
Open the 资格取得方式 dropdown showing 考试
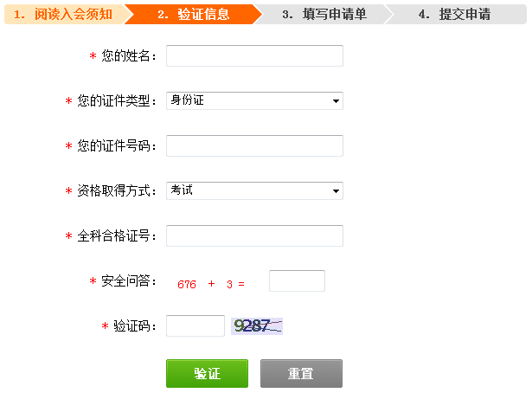point(254,190)
